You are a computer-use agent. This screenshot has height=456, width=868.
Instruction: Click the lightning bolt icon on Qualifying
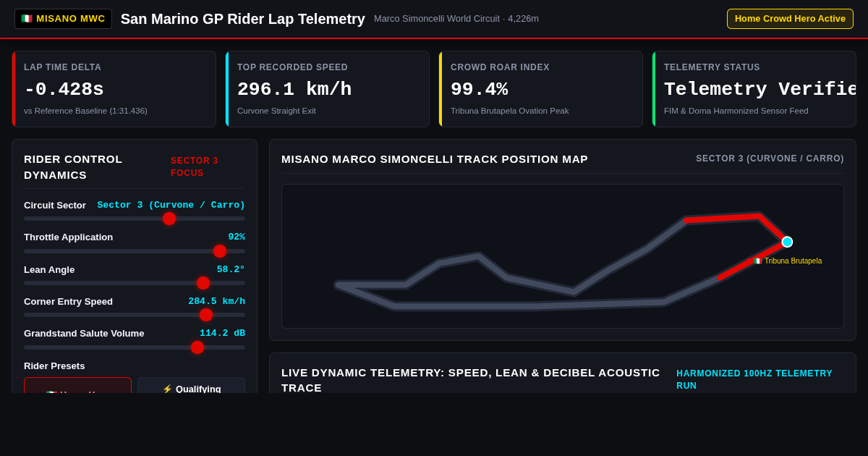167,389
